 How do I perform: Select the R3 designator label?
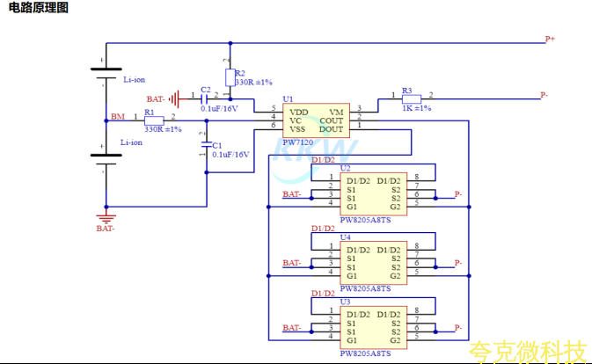click(x=406, y=91)
